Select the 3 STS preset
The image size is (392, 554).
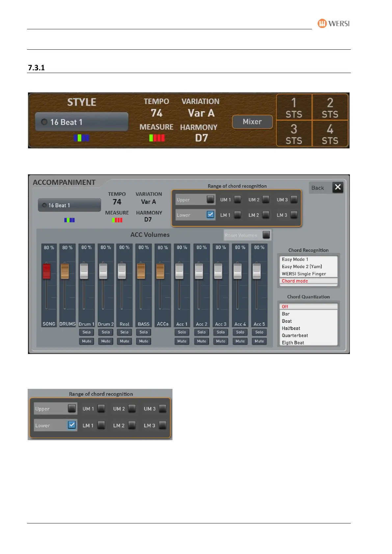[294, 134]
